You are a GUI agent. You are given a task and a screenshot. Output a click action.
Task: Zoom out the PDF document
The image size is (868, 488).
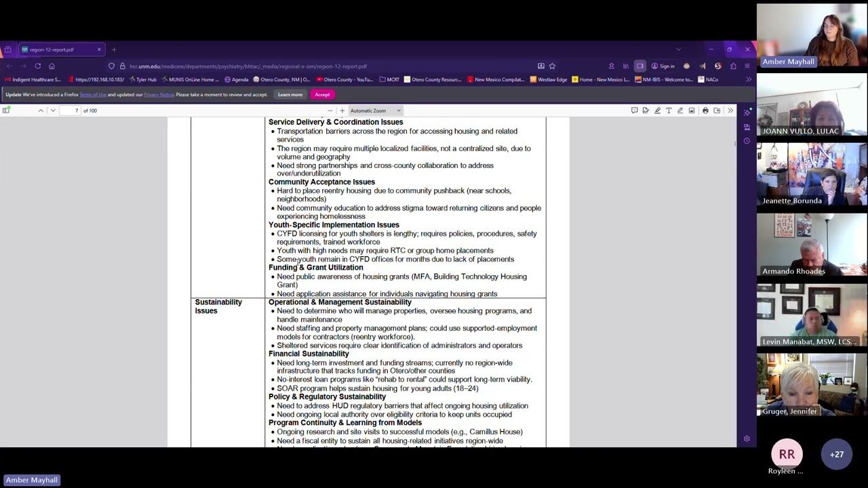pyautogui.click(x=330, y=110)
